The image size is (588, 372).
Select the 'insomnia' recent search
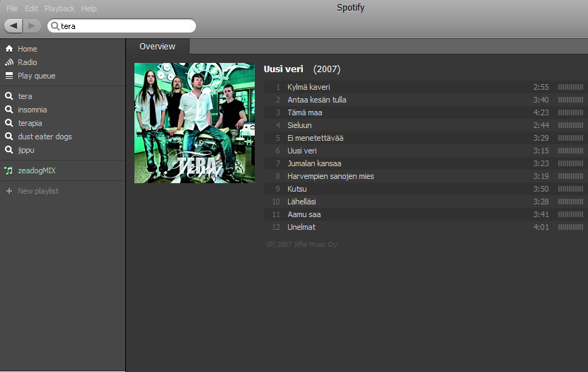(33, 110)
